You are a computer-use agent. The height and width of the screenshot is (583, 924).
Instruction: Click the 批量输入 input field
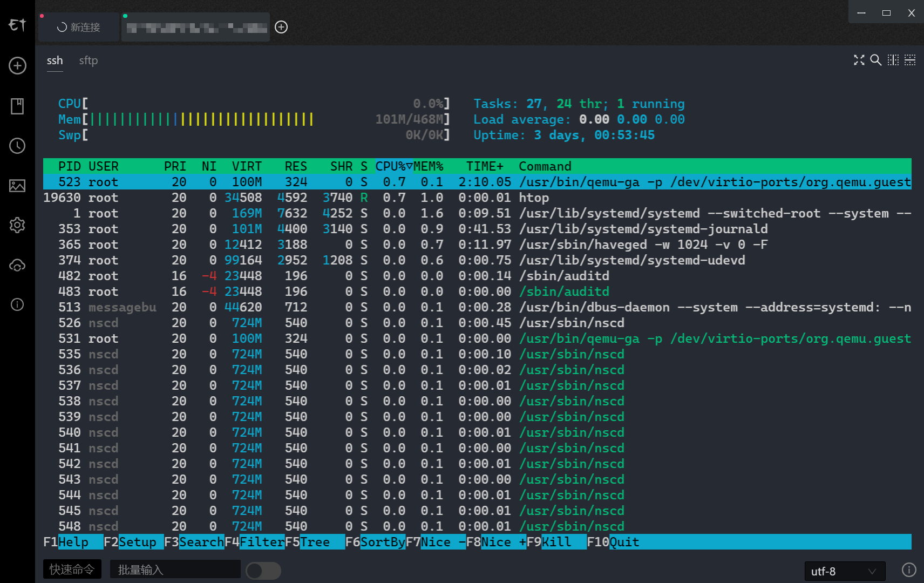point(175,570)
